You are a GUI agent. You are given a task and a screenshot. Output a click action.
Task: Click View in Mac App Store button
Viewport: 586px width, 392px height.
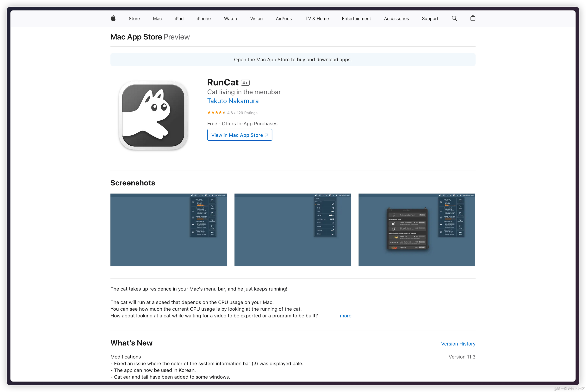point(240,135)
